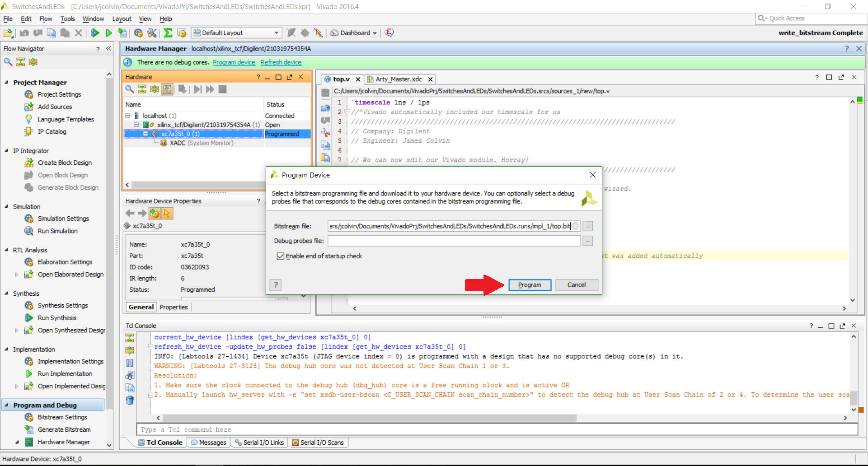Screen dimensions: 868x466
Task: Collapse the localhost tree node
Action: click(x=128, y=116)
